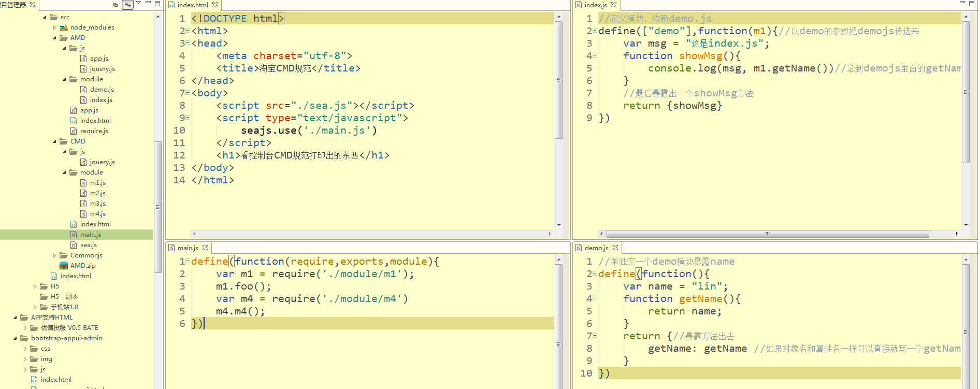Fold the define block in main.js
The width and height of the screenshot is (980, 389).
(x=188, y=261)
